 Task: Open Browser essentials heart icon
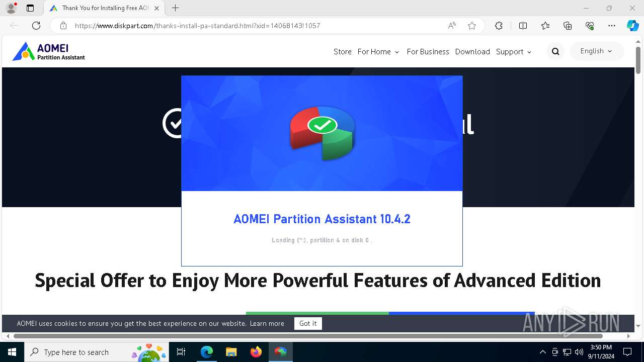click(x=590, y=26)
